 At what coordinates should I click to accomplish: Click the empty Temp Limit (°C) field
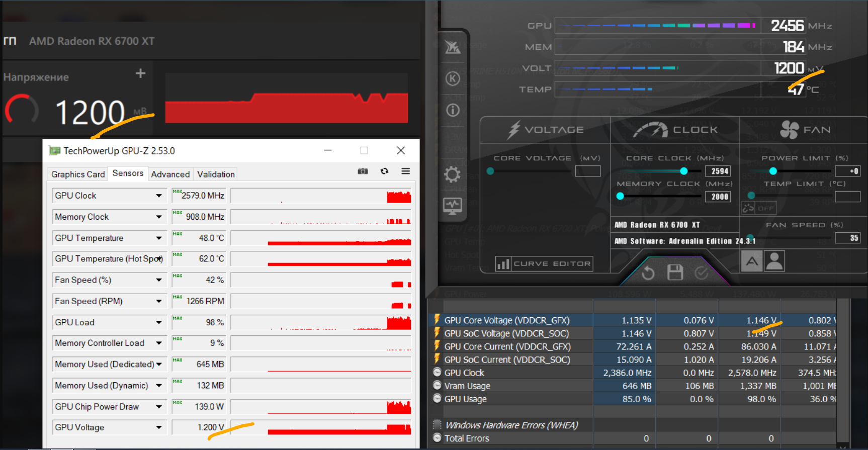point(848,197)
